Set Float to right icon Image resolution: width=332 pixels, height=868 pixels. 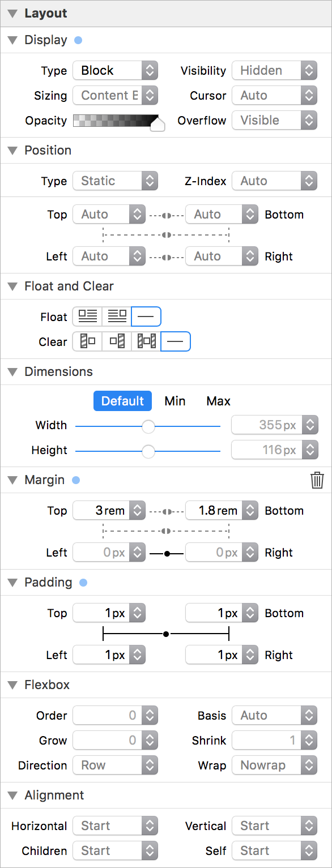click(x=117, y=317)
